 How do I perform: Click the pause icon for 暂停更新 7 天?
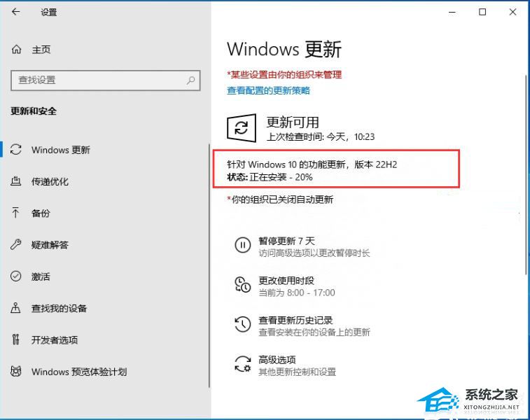tap(243, 245)
